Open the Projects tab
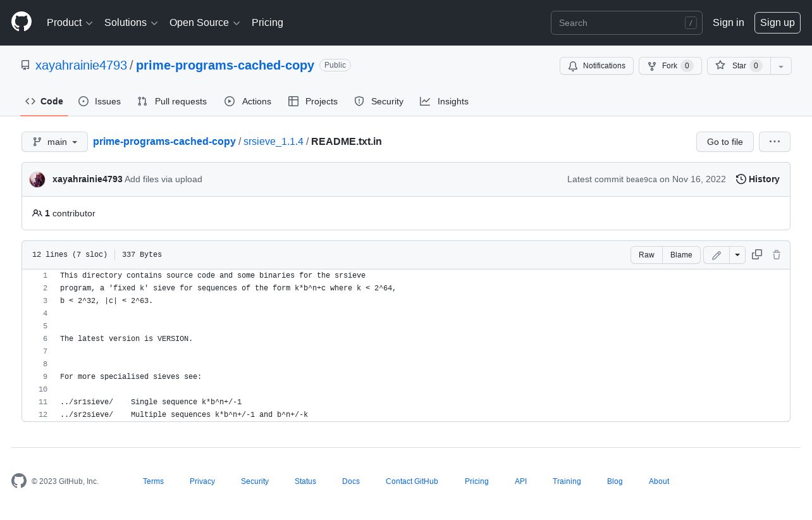This screenshot has height=520, width=812. tap(313, 101)
